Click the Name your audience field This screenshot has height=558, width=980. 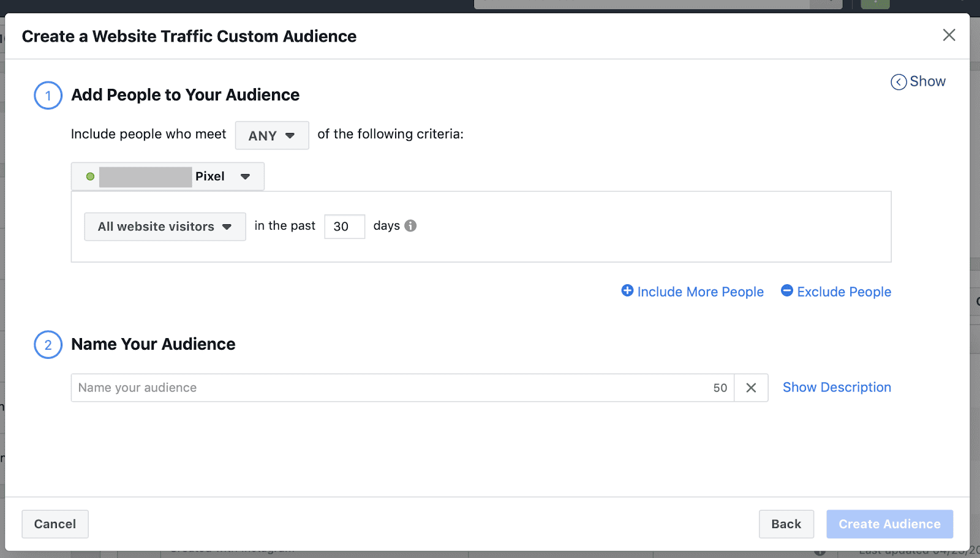click(402, 388)
